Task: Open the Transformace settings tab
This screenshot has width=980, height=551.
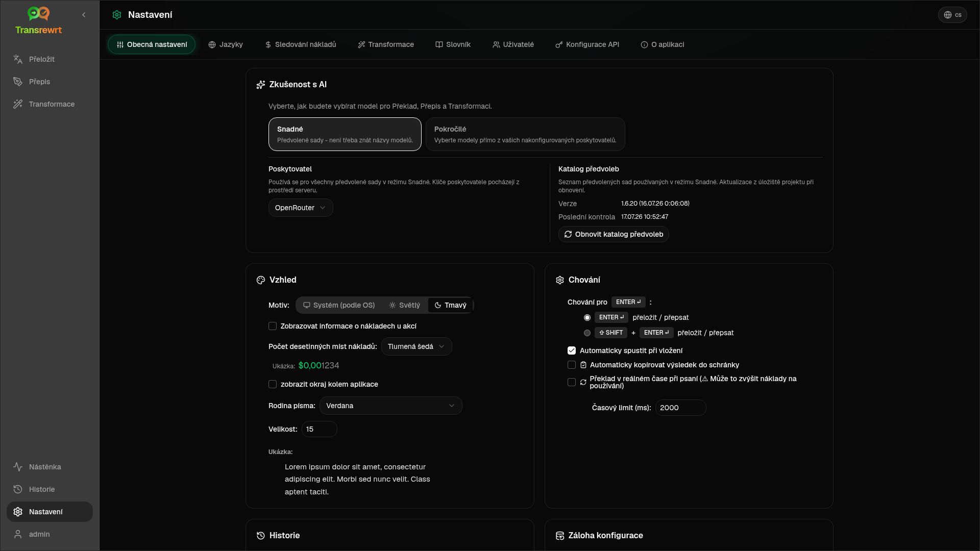Action: click(x=386, y=45)
